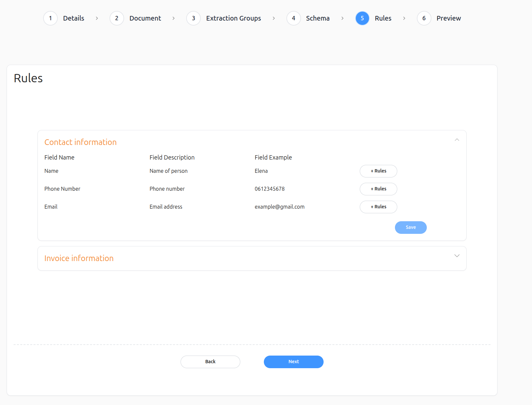532x405 pixels.
Task: Go to the Schema step label
Action: (x=318, y=18)
